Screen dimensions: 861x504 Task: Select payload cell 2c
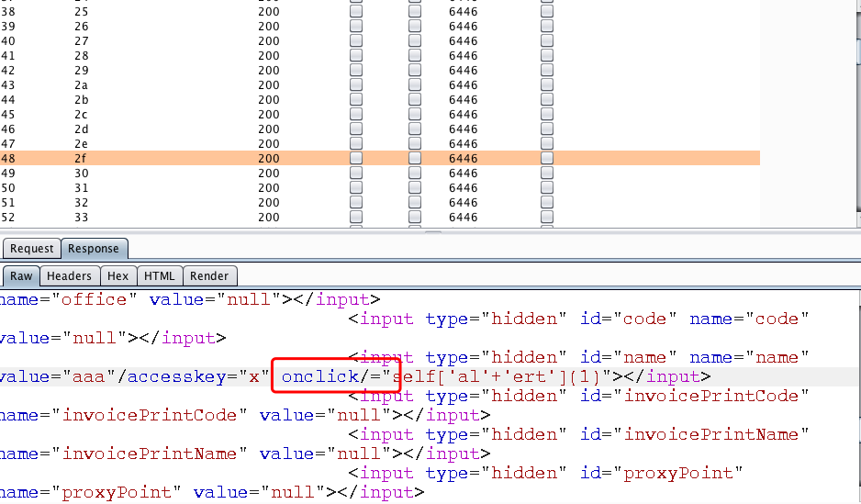click(82, 115)
